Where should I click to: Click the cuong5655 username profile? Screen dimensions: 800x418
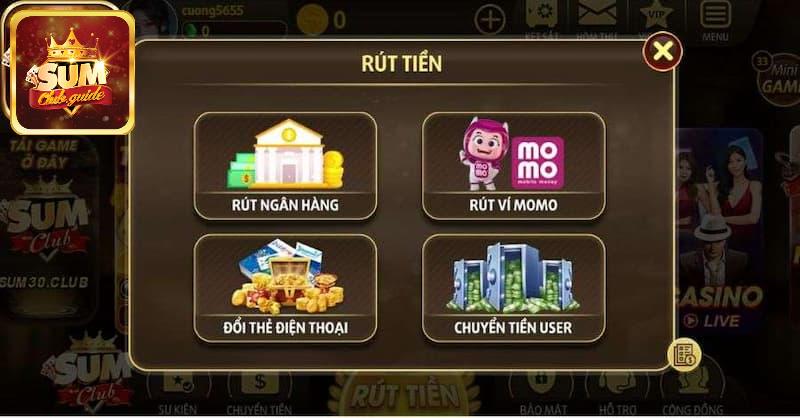tap(213, 10)
